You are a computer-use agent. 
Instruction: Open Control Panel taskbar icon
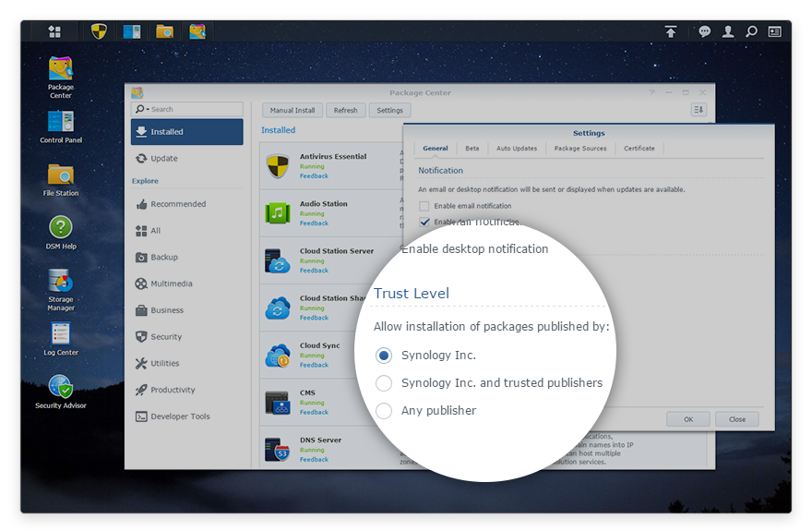(x=132, y=31)
